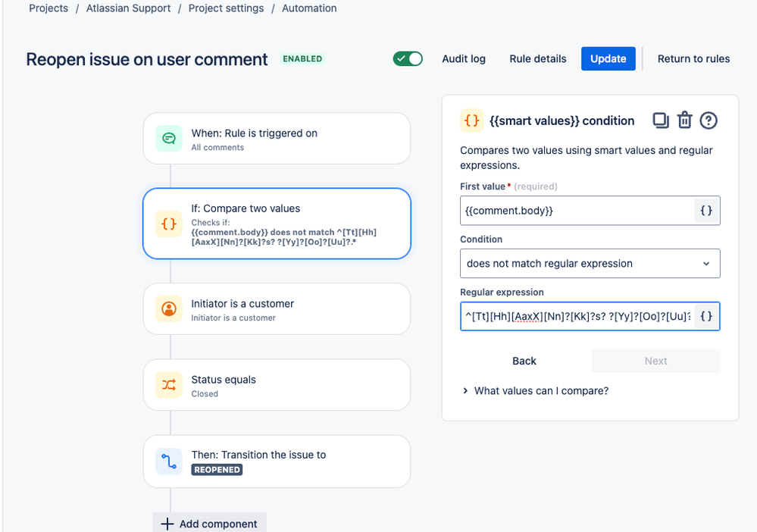Click braces icon beside Regular expression field
757x532 pixels.
[x=706, y=316]
